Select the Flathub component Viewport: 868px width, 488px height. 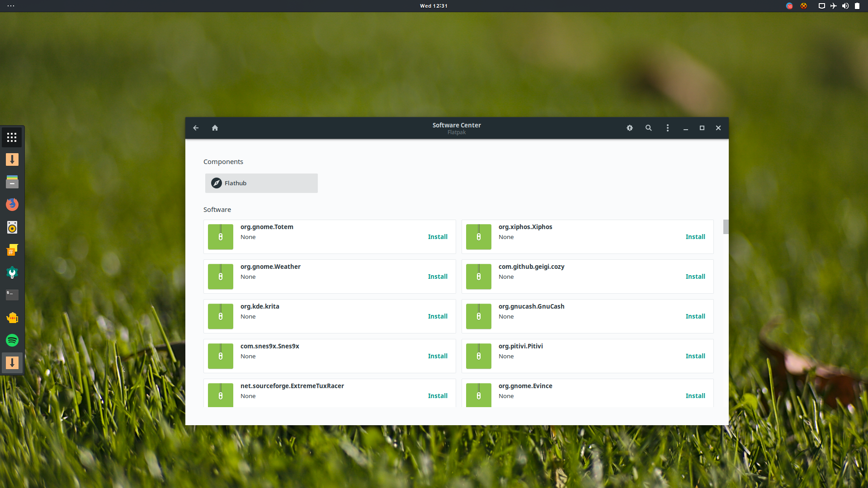(261, 183)
